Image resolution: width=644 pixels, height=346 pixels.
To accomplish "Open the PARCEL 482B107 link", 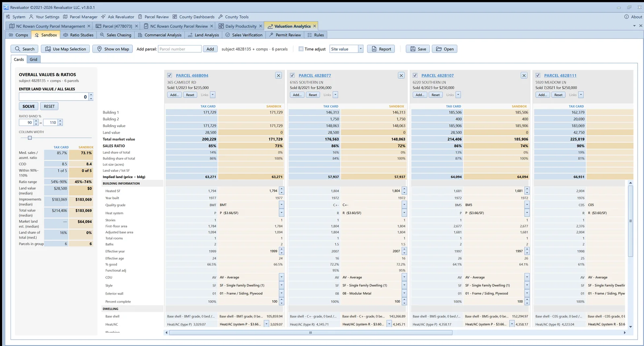I will point(438,76).
